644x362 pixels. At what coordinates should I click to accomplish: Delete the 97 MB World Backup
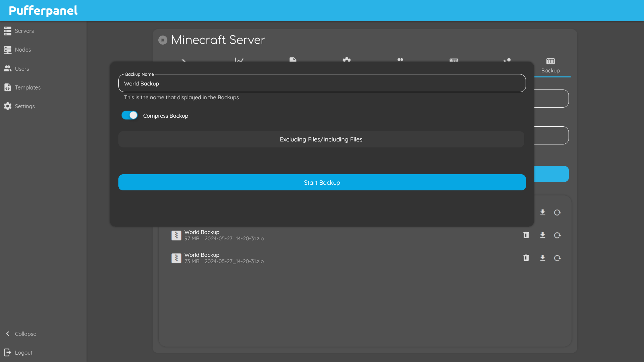click(x=526, y=235)
